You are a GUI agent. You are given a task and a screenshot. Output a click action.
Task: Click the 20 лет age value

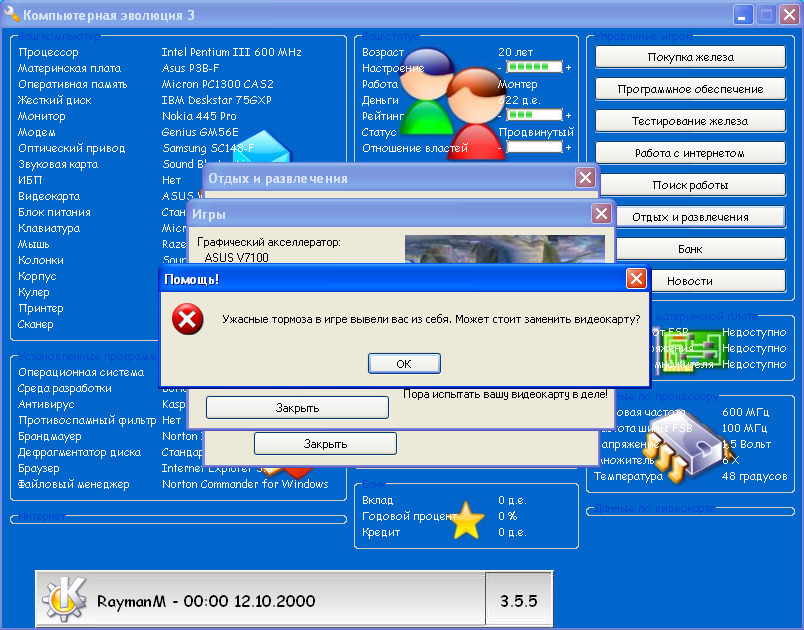(515, 52)
